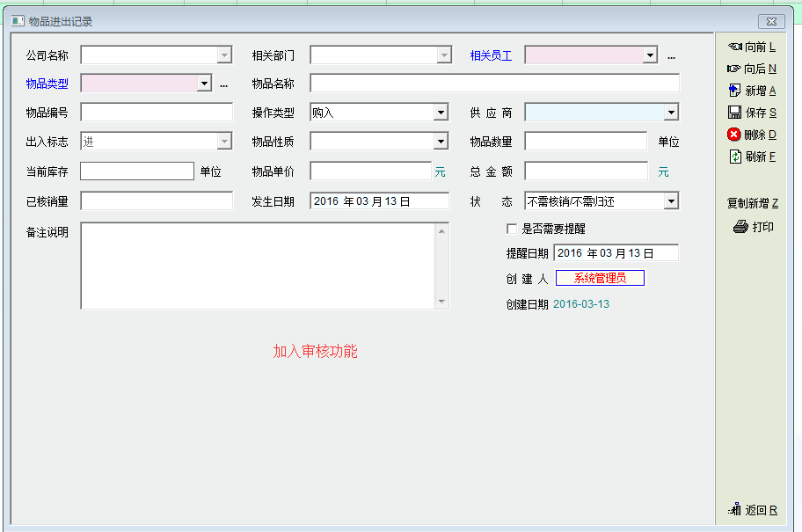The width and height of the screenshot is (802, 532).
Task: Click the 打印 printer icon
Action: tap(740, 227)
